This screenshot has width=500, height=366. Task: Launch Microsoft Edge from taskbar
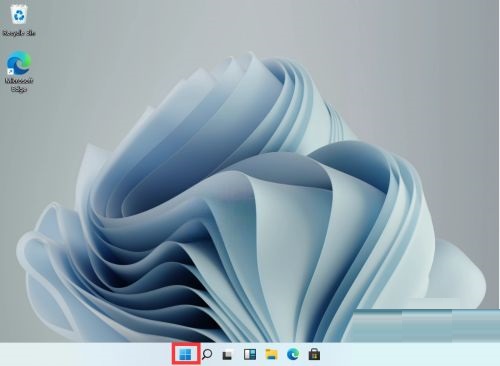[293, 354]
